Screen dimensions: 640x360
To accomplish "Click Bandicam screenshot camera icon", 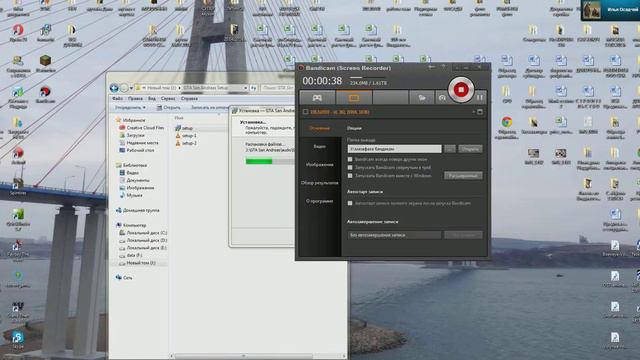I will click(442, 98).
